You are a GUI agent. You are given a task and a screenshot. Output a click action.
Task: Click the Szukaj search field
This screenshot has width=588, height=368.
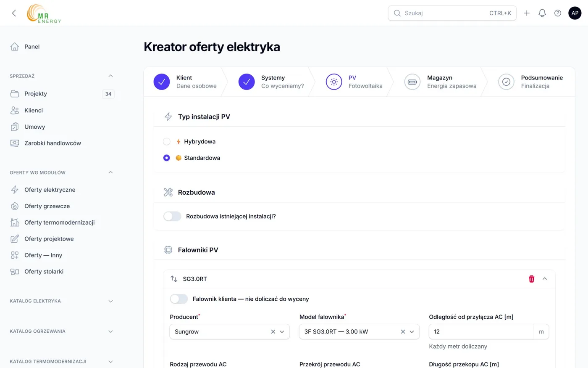point(452,13)
